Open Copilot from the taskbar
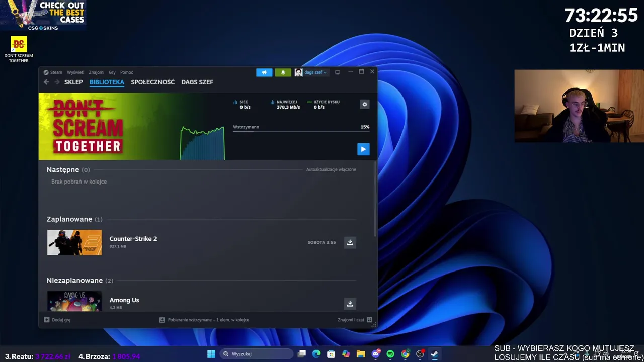 click(346, 354)
